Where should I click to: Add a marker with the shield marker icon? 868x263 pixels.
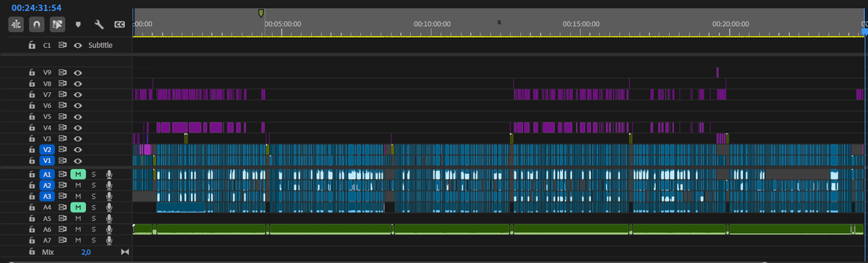click(x=78, y=25)
